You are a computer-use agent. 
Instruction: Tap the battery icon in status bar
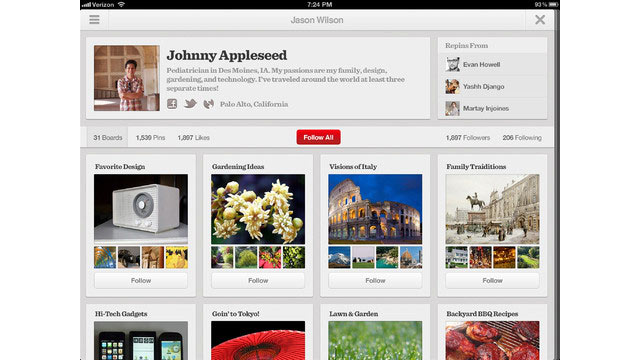tap(553, 4)
